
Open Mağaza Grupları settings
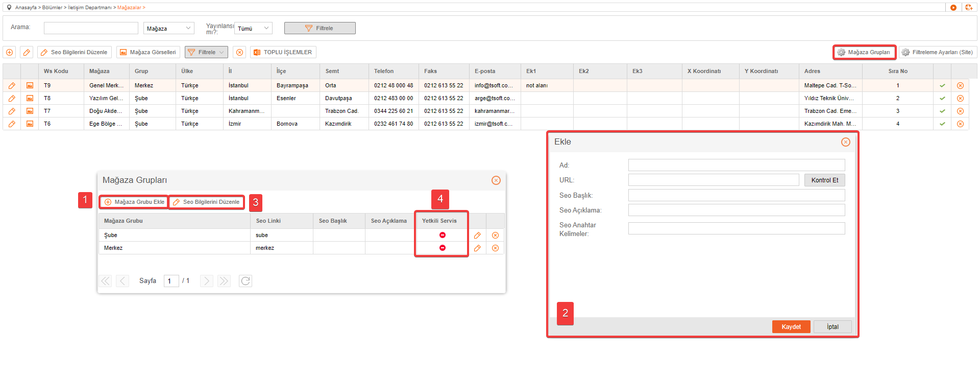click(x=864, y=52)
